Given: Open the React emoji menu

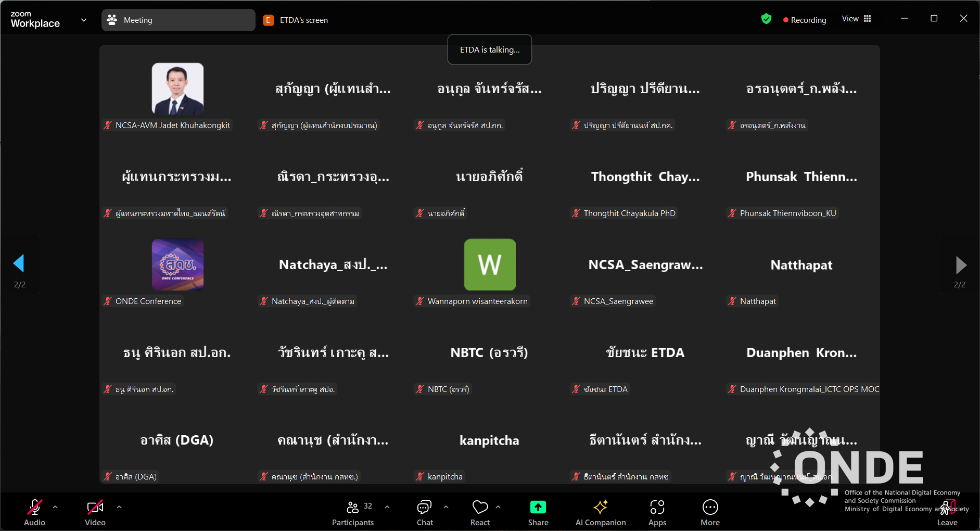Looking at the screenshot, I should click(x=480, y=513).
